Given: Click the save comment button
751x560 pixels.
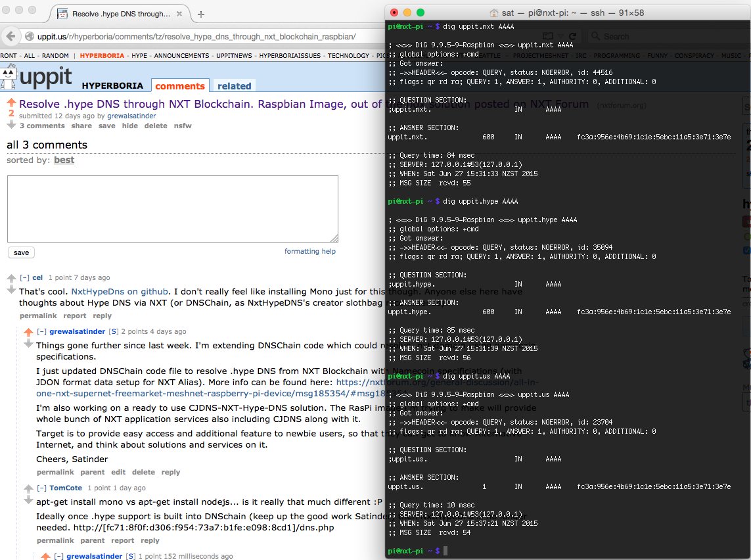Looking at the screenshot, I should 21,252.
